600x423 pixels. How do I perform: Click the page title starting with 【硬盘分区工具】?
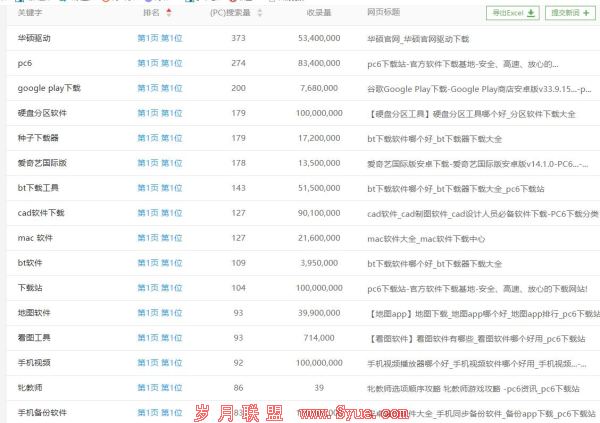coord(471,114)
